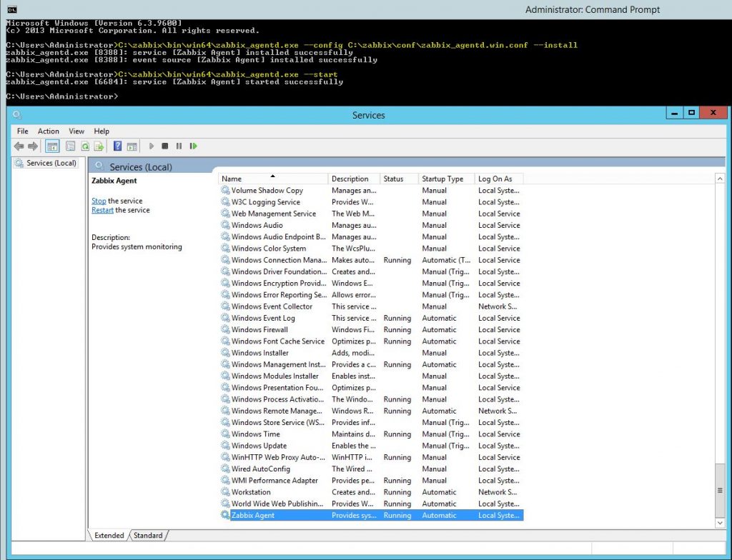Select the WinHTTP Web Proxy Auto row
Image resolution: width=732 pixels, height=560 pixels.
click(371, 457)
